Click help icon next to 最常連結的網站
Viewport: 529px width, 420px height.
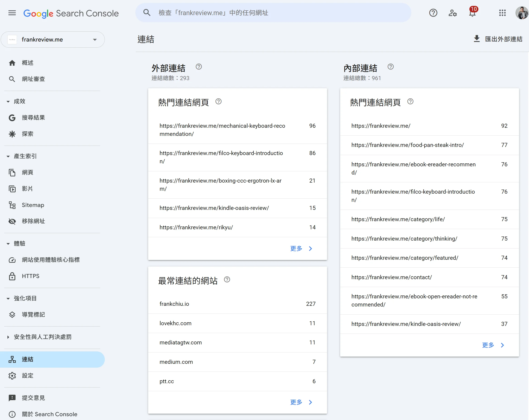pos(227,279)
